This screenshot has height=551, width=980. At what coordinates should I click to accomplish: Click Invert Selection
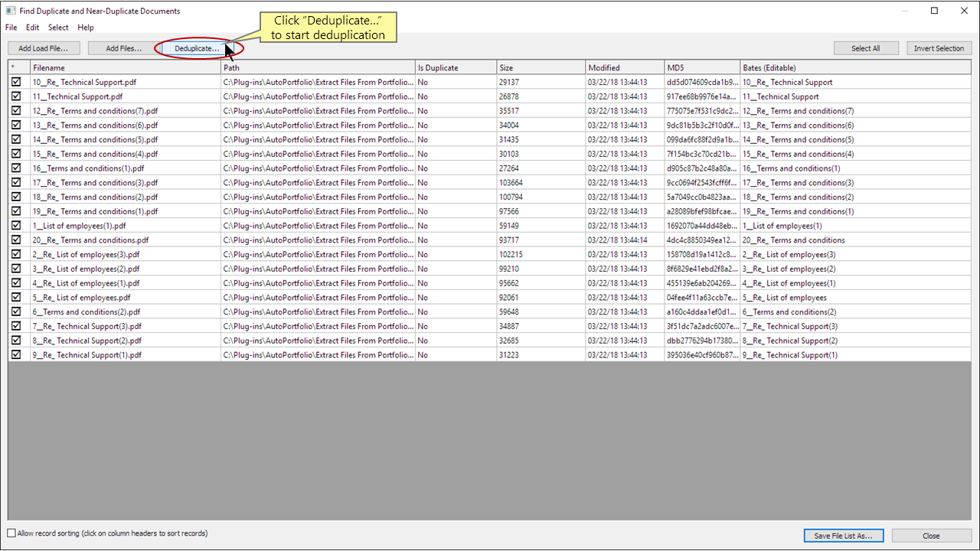[x=939, y=47]
